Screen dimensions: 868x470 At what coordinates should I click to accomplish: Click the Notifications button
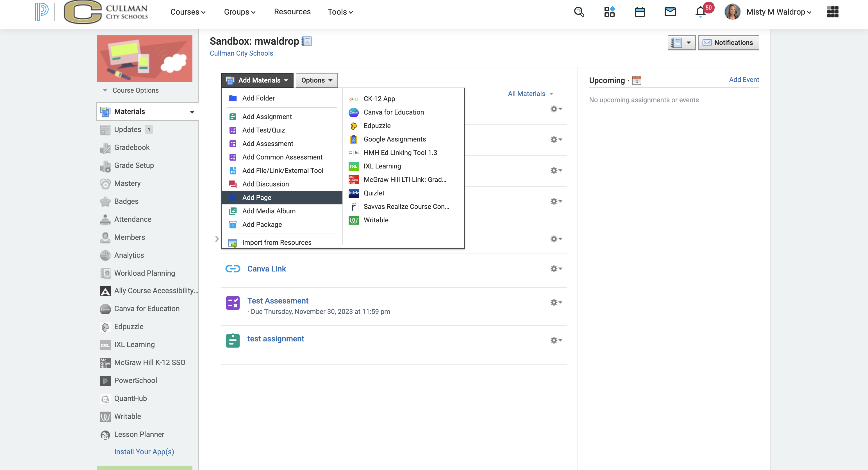(x=728, y=43)
